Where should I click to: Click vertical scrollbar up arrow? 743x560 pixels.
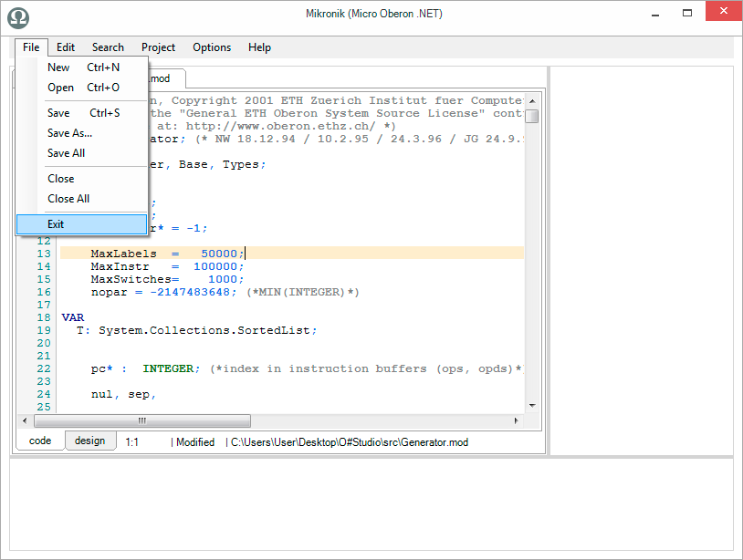532,101
